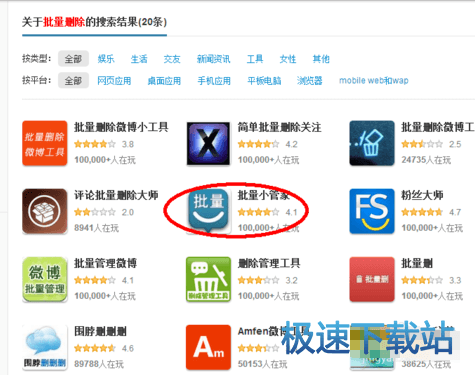Filter by type 生活

139,59
